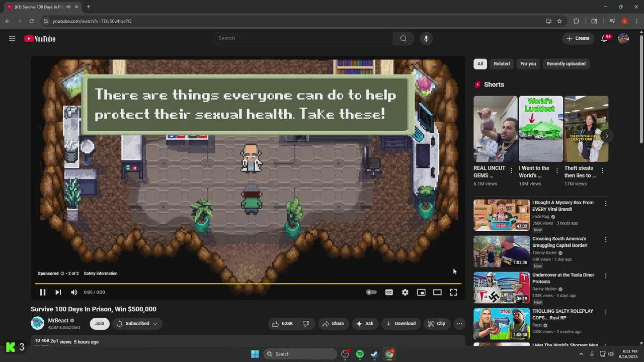Open the Windows Start menu
This screenshot has width=644, height=362.
pos(255,354)
